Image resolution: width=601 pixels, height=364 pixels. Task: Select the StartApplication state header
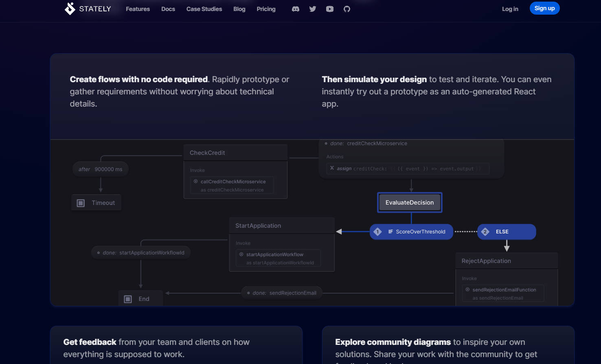tap(282, 226)
